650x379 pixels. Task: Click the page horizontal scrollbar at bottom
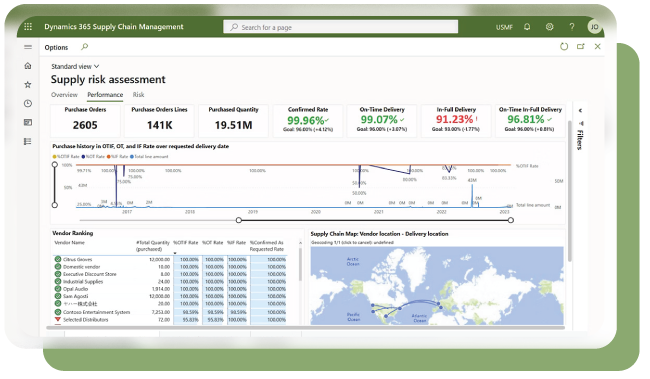306,328
